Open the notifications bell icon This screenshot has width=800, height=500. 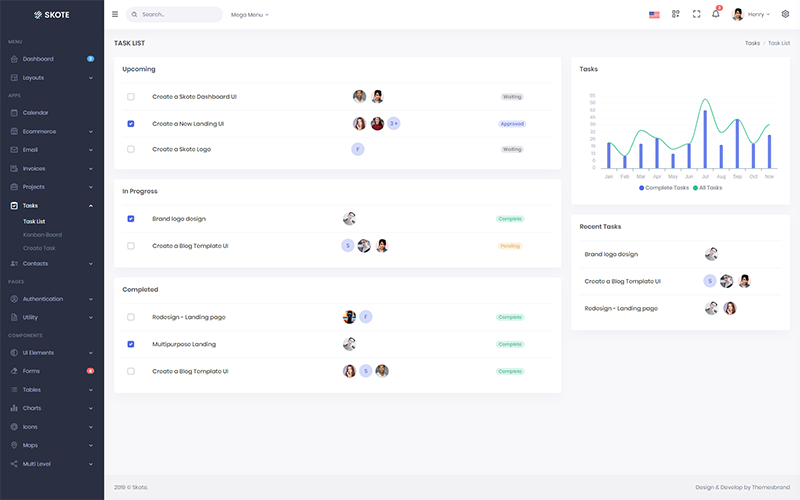point(716,15)
